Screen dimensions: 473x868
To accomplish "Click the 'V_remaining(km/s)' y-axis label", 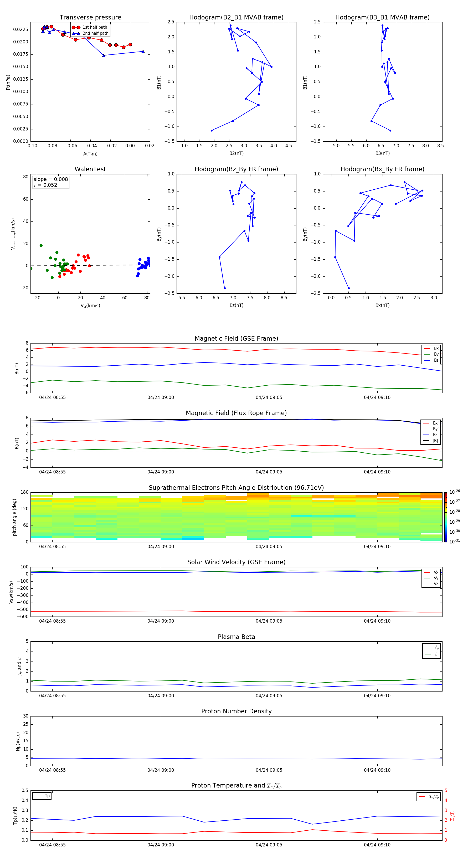I will [13, 234].
